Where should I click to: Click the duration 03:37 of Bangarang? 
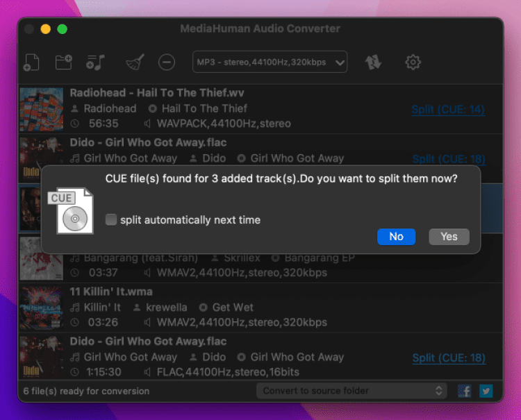[x=103, y=273]
